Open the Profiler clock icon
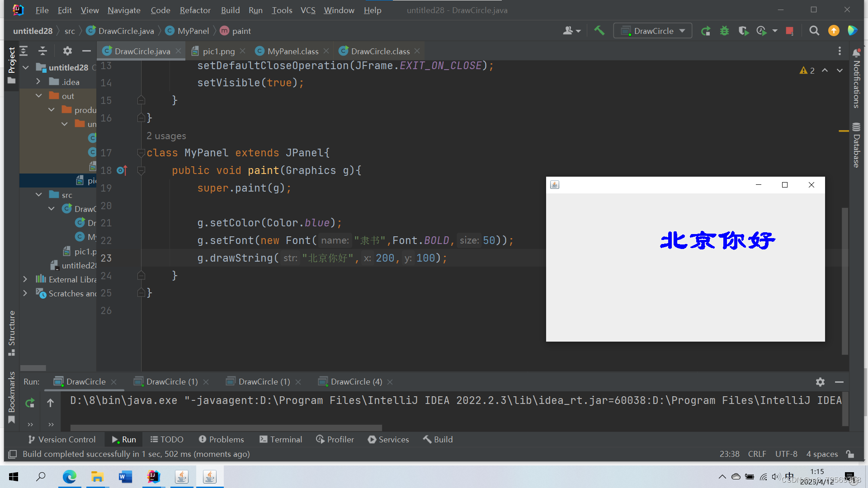This screenshot has width=868, height=488. (762, 31)
